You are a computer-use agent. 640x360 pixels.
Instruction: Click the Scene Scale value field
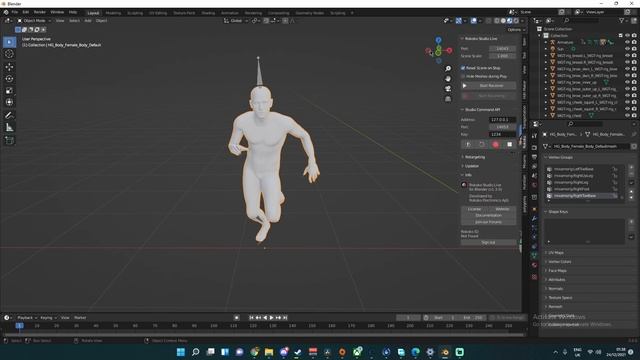coord(502,56)
